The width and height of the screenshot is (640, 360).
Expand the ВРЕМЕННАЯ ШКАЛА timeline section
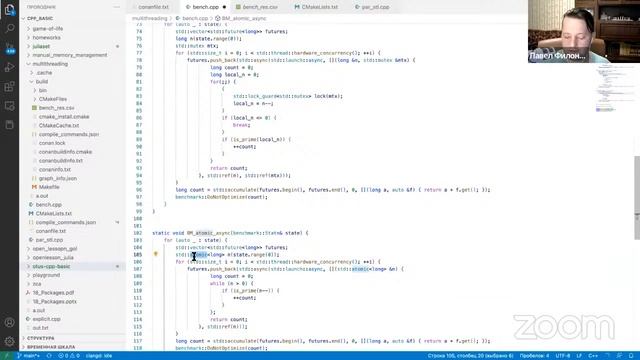tap(51, 347)
